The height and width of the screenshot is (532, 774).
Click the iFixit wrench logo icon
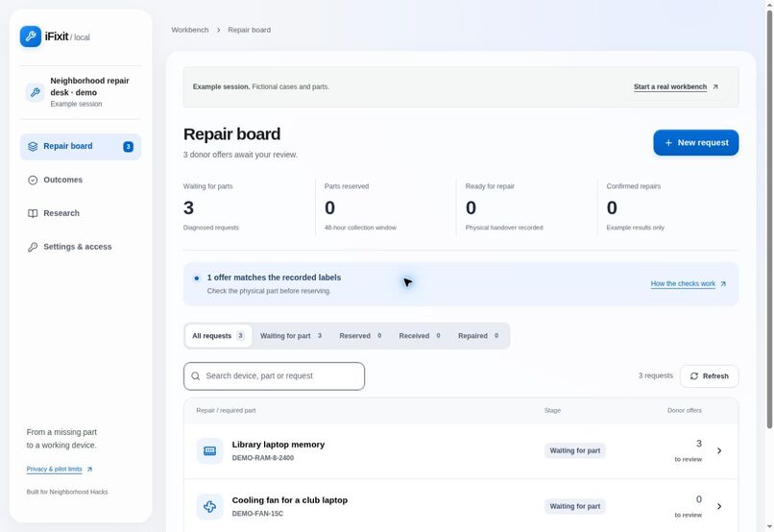[x=31, y=36]
